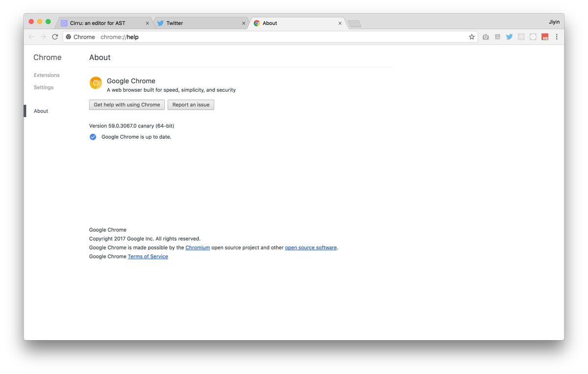The height and width of the screenshot is (374, 588).
Task: Click the camera extension icon
Action: click(x=486, y=37)
